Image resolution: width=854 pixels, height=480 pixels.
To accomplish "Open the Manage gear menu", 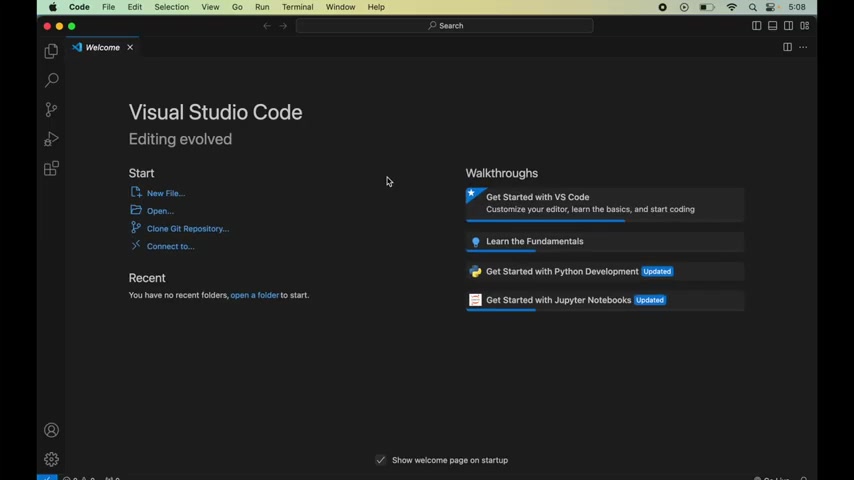I will point(51,459).
